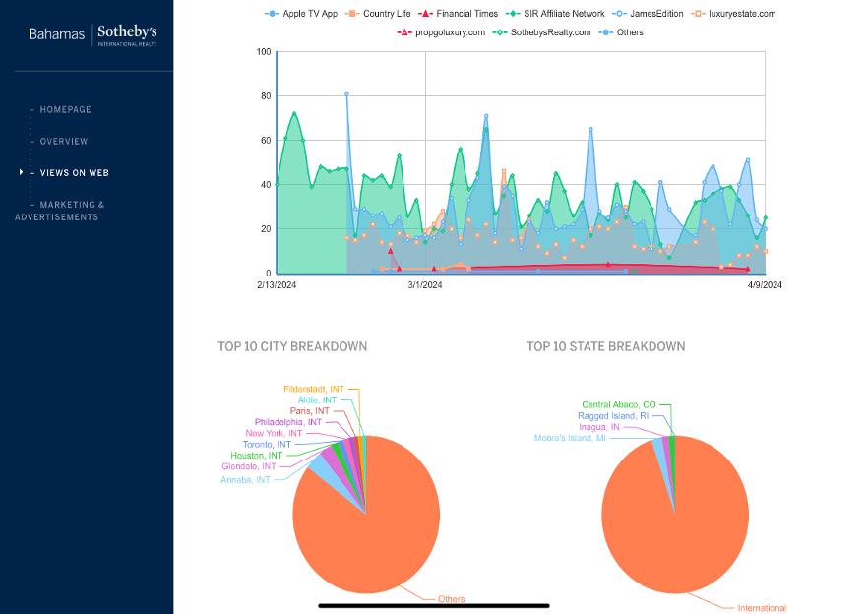Click the Ragged Island, RI pie label
Viewport: 868px width, 614px height.
click(613, 416)
